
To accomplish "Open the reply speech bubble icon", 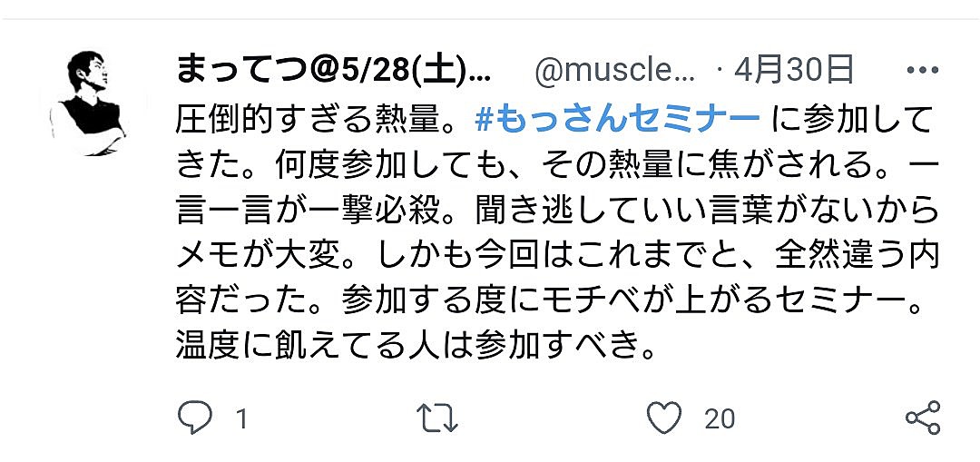I will coord(194,417).
